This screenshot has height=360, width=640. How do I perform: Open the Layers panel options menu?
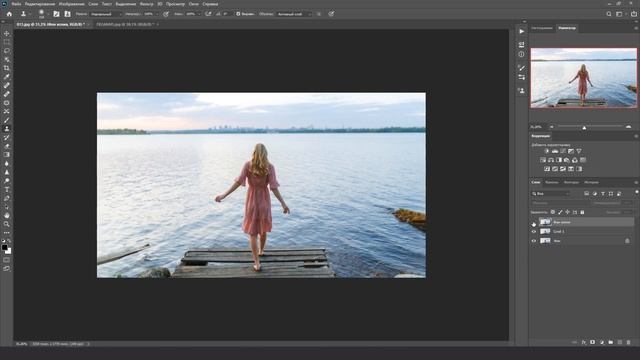(636, 182)
